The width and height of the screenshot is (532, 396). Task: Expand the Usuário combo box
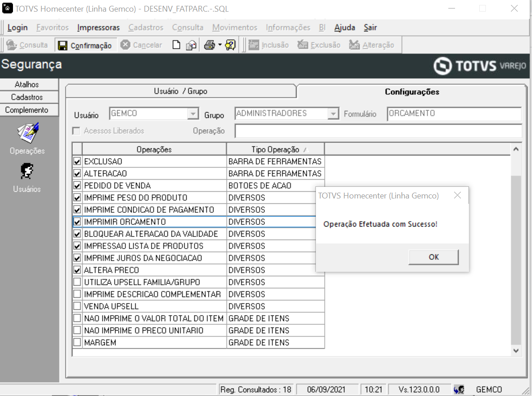(x=193, y=114)
